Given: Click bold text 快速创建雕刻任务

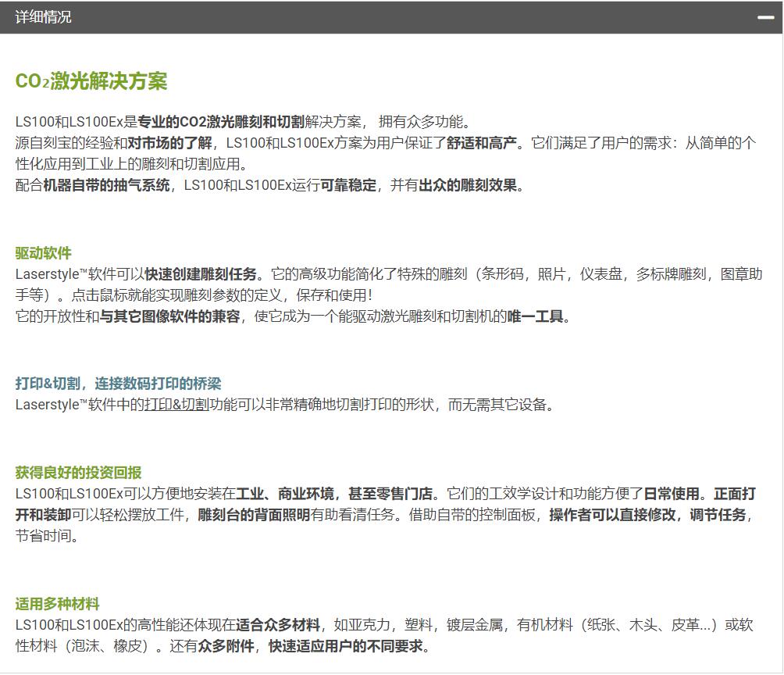Looking at the screenshot, I should pos(201,274).
